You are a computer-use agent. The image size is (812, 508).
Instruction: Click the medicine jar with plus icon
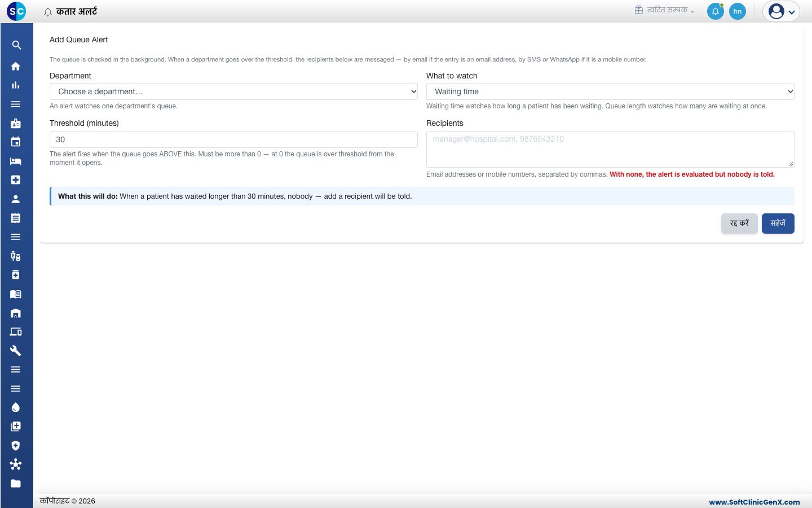click(16, 275)
